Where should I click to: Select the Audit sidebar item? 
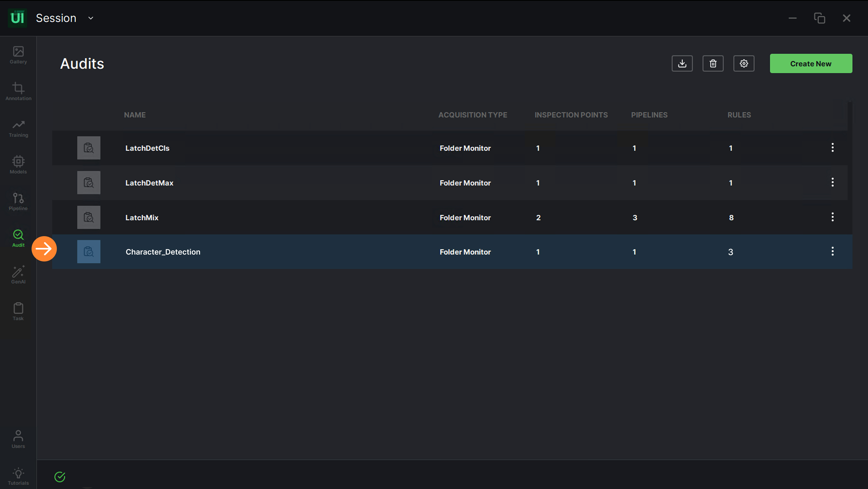pyautogui.click(x=18, y=238)
